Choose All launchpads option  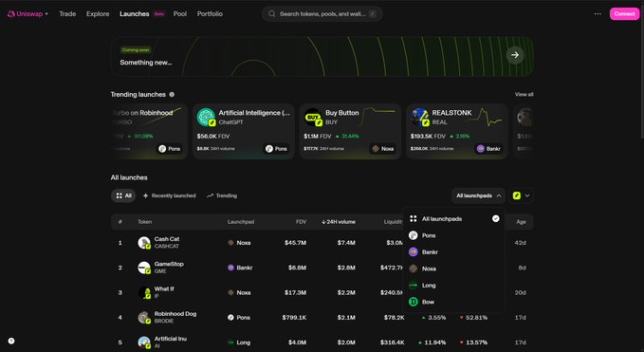coord(453,219)
